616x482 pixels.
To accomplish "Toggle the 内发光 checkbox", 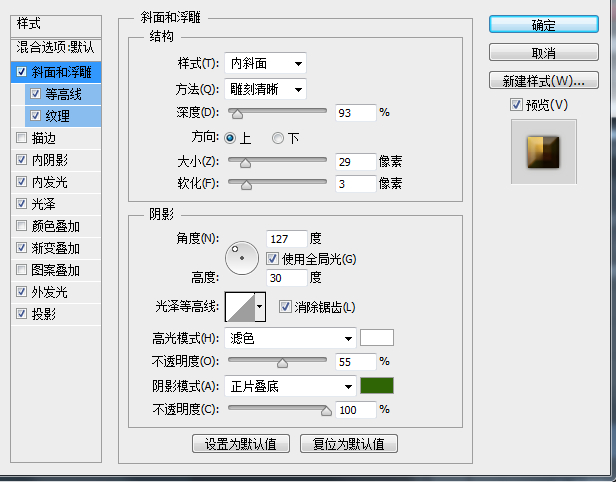I will [21, 181].
